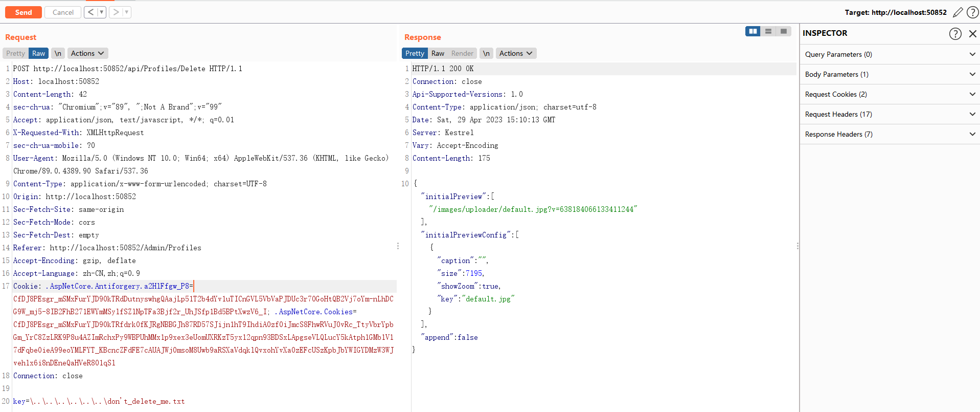Switch Response view to Raw tab
980x412 pixels.
(x=438, y=53)
